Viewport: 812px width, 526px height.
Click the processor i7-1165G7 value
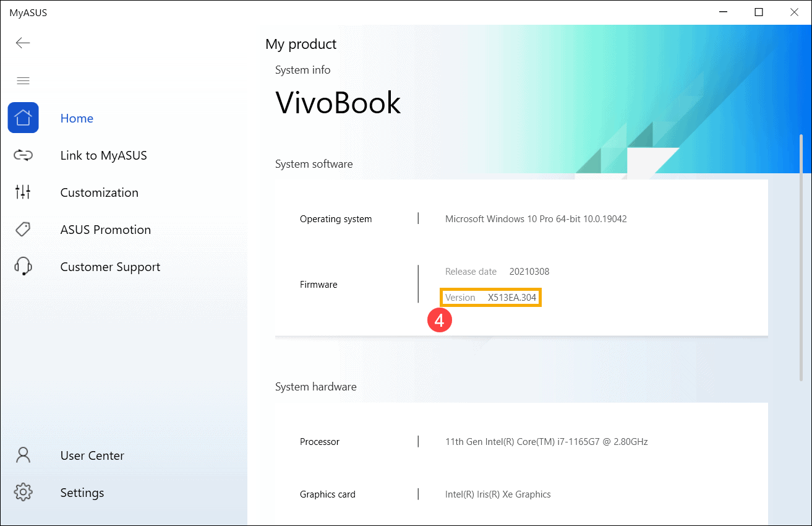click(x=547, y=442)
